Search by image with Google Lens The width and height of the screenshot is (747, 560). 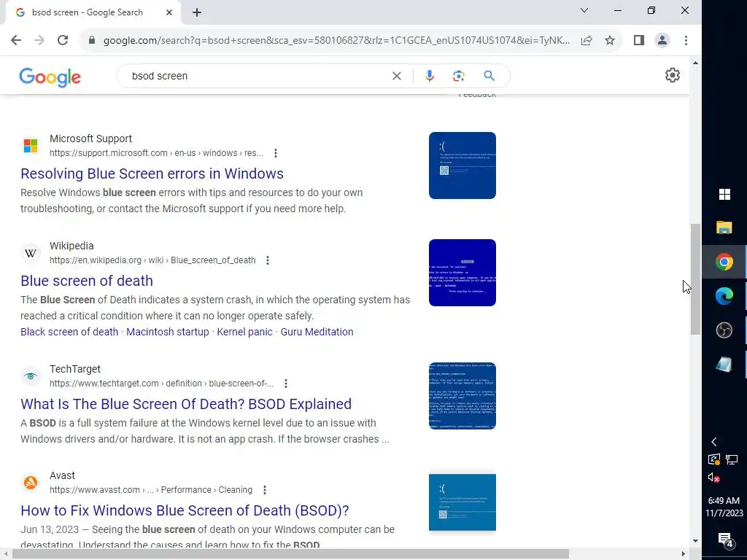(x=458, y=76)
